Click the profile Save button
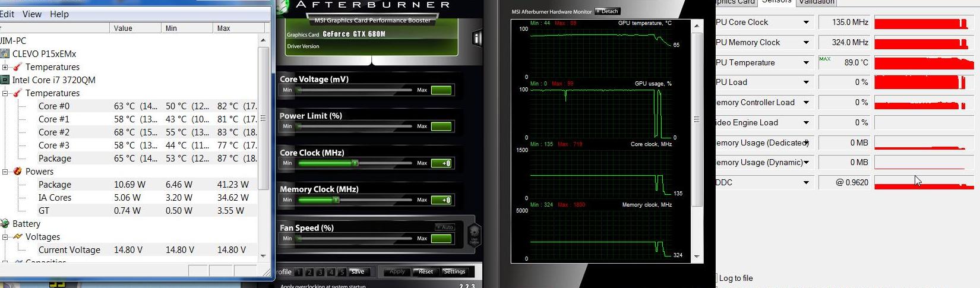This screenshot has height=288, width=980. point(358,271)
